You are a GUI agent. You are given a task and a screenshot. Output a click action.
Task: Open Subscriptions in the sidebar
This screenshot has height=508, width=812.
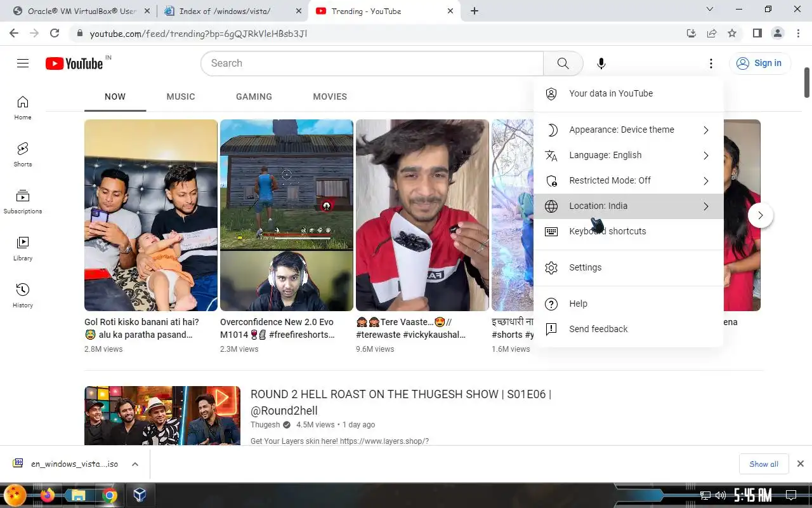[23, 201]
